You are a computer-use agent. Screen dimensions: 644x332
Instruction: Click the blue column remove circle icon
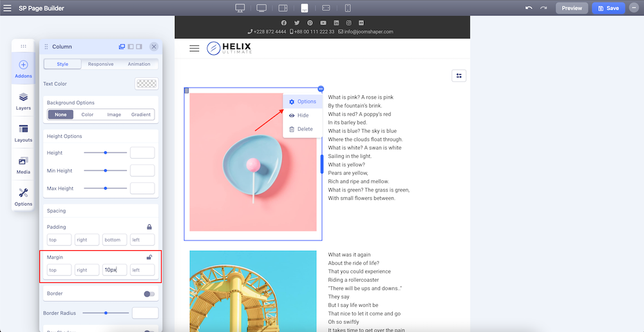(321, 89)
